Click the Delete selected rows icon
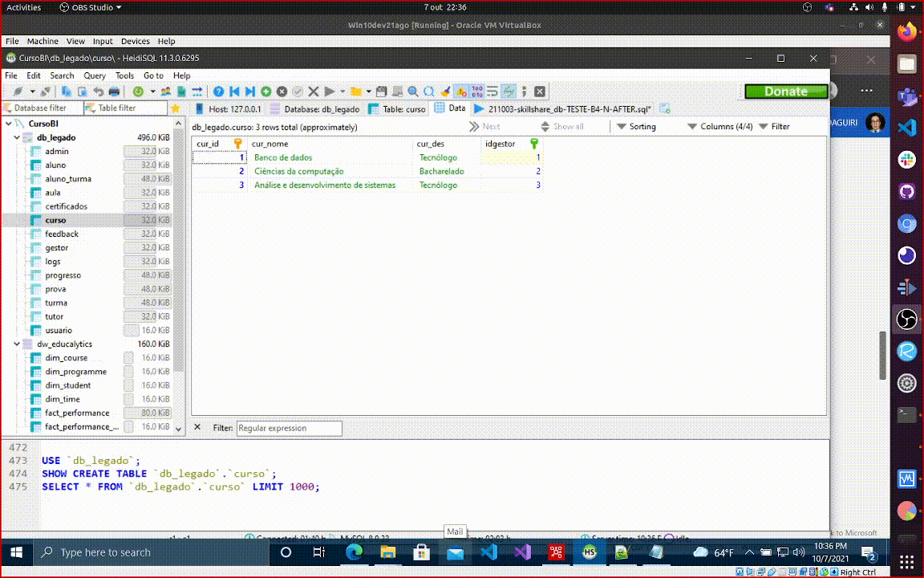Screen dimensions: 924x578 [282, 92]
